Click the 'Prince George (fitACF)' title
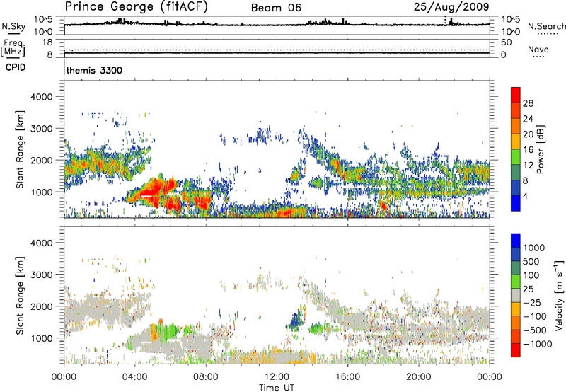566x392 pixels. pos(136,6)
